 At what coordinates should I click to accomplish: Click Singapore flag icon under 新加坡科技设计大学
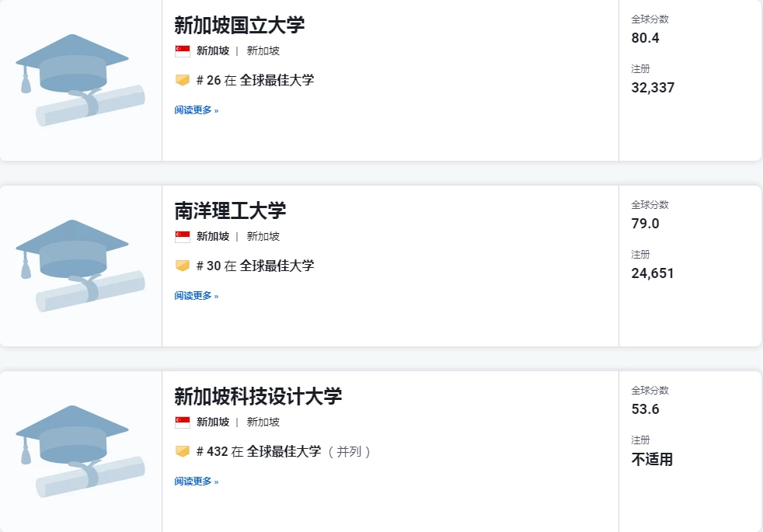pos(183,422)
